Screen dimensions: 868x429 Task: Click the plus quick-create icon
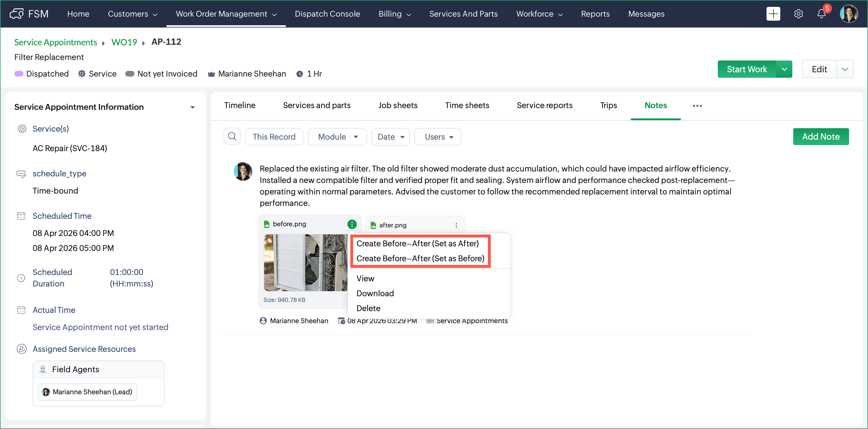[x=773, y=14]
